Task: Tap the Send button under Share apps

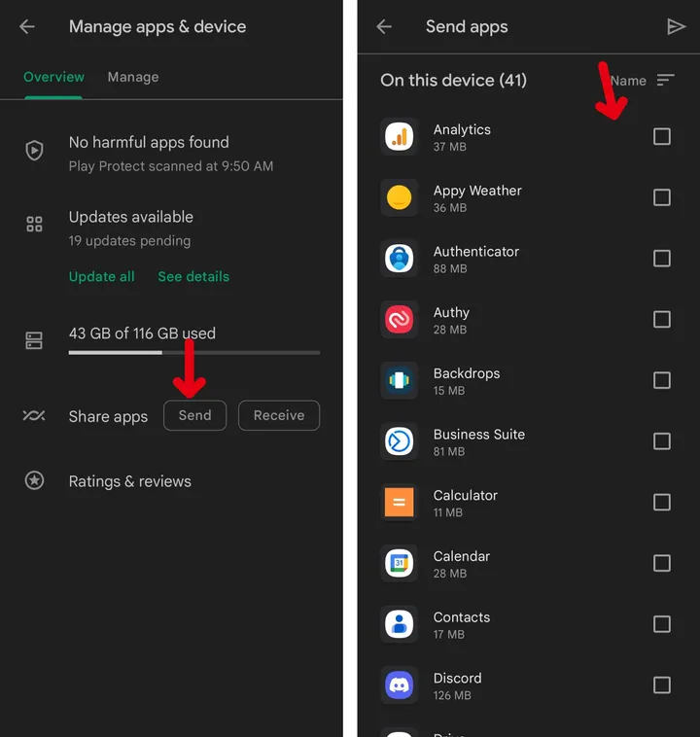Action: pyautogui.click(x=195, y=415)
